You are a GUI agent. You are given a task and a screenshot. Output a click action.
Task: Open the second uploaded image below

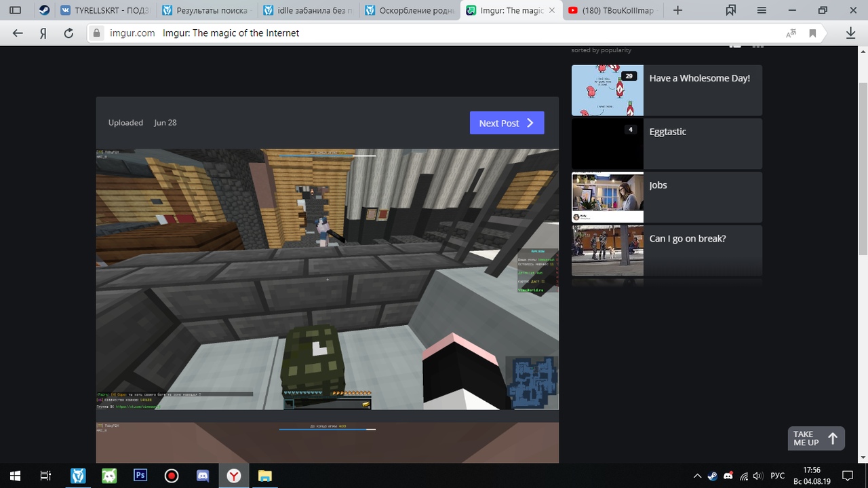(327, 443)
